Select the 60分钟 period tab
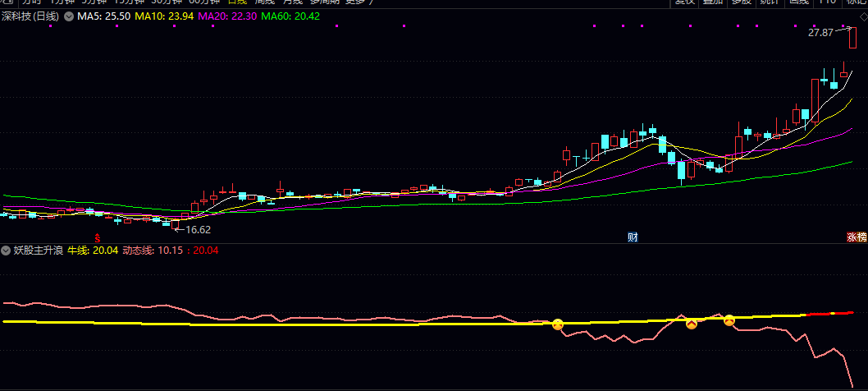Image resolution: width=868 pixels, height=391 pixels. [x=204, y=2]
